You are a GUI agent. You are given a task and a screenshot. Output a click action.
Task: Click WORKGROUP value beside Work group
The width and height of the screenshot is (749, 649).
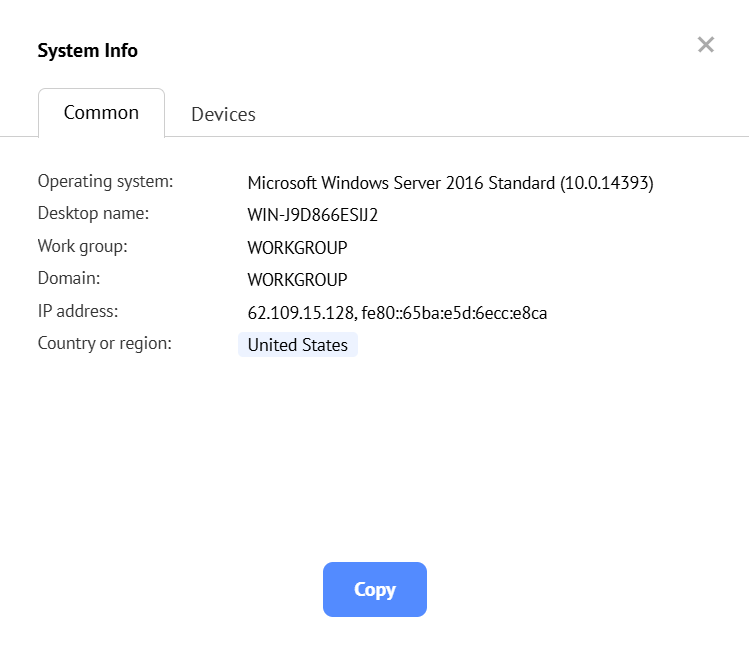tap(297, 248)
